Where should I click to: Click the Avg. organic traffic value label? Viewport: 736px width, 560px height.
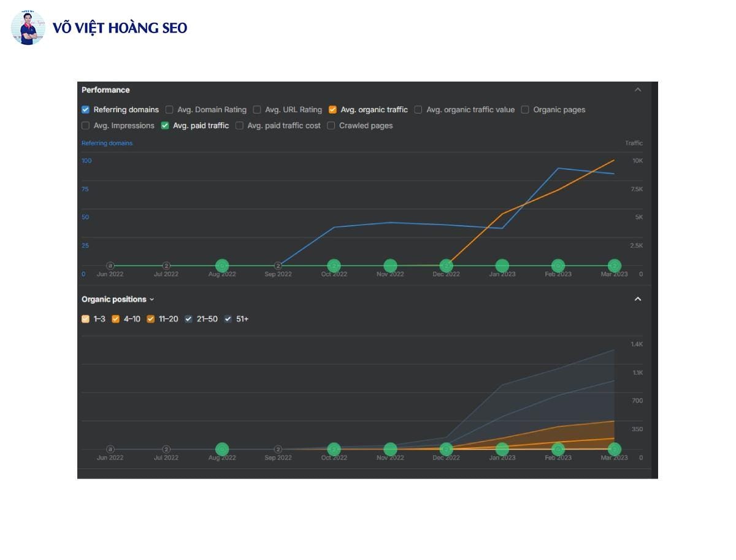pos(470,110)
